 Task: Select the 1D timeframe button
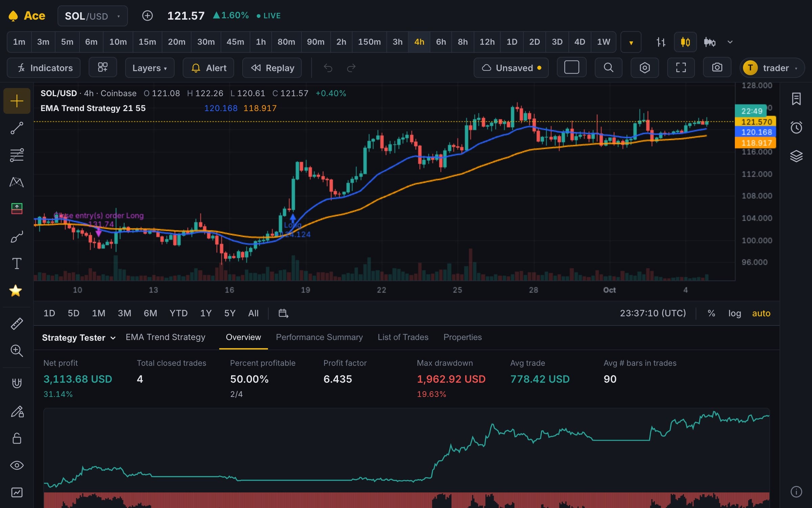[512, 42]
